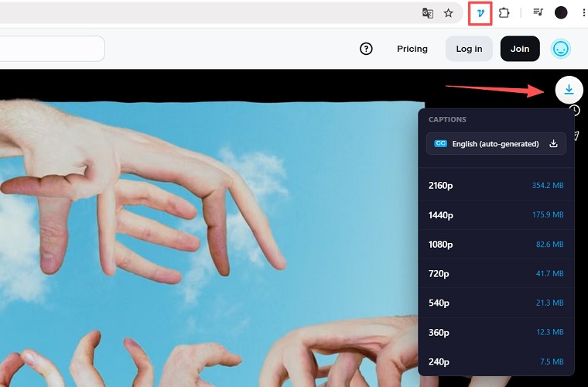
Task: Click the 175.9 MB file size
Action: [548, 215]
